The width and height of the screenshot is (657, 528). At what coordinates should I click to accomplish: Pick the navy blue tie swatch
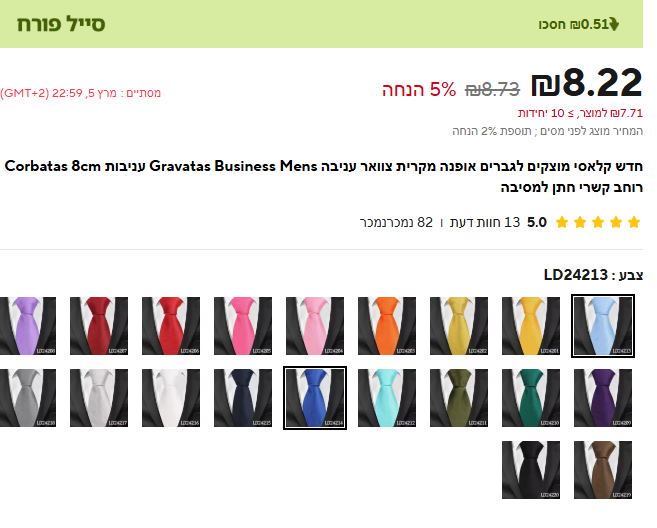(243, 398)
